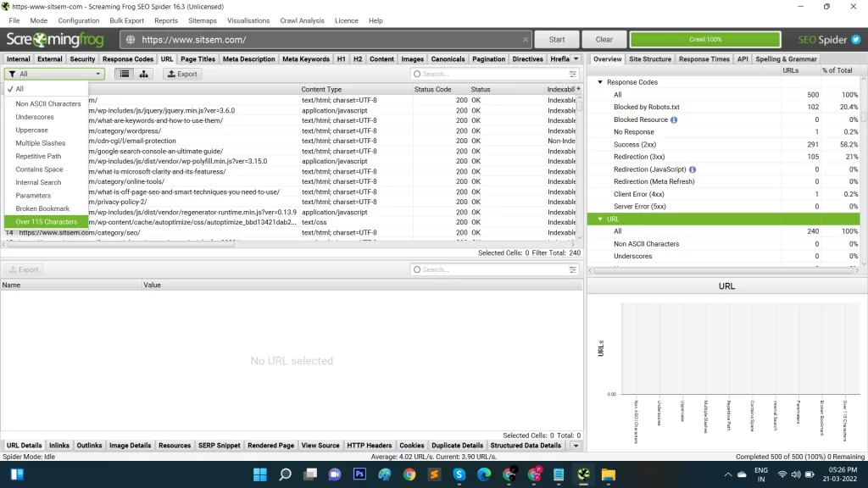Choose Uppercase filter option
This screenshot has width=868, height=488.
coord(46,130)
